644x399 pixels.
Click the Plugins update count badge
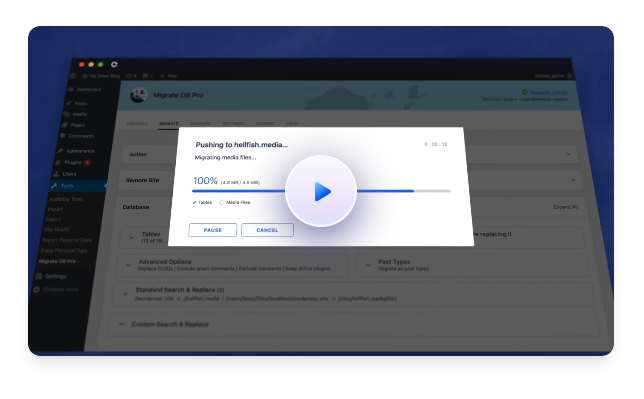[87, 163]
